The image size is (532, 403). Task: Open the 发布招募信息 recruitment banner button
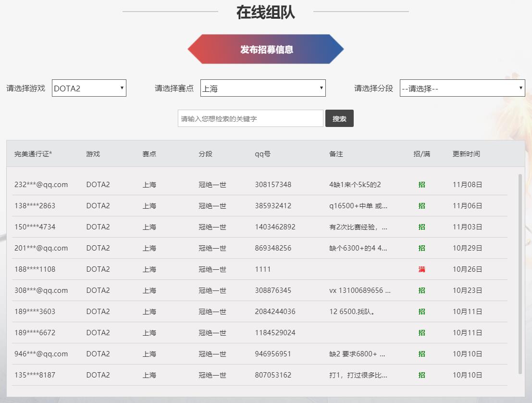[x=265, y=49]
